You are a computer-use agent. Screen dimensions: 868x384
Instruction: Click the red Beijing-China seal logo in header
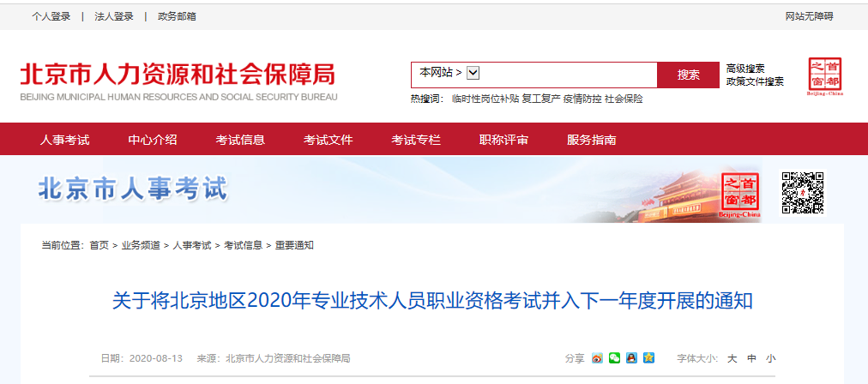pos(825,76)
